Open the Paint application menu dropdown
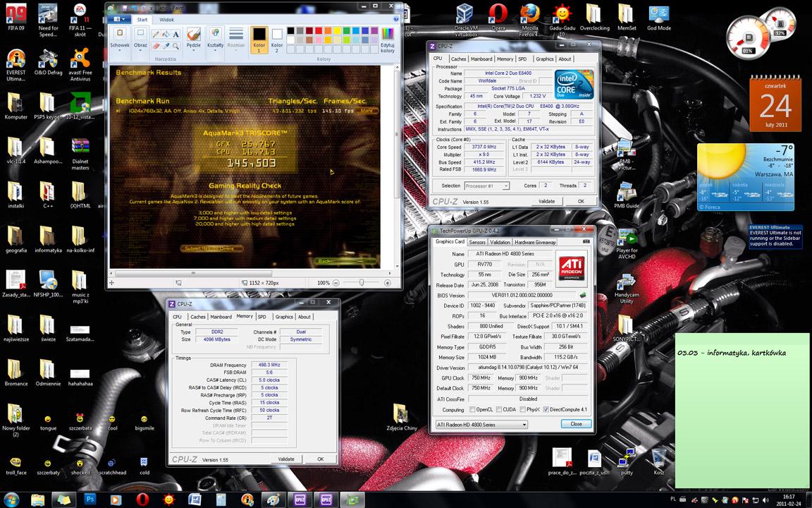 pos(119,19)
